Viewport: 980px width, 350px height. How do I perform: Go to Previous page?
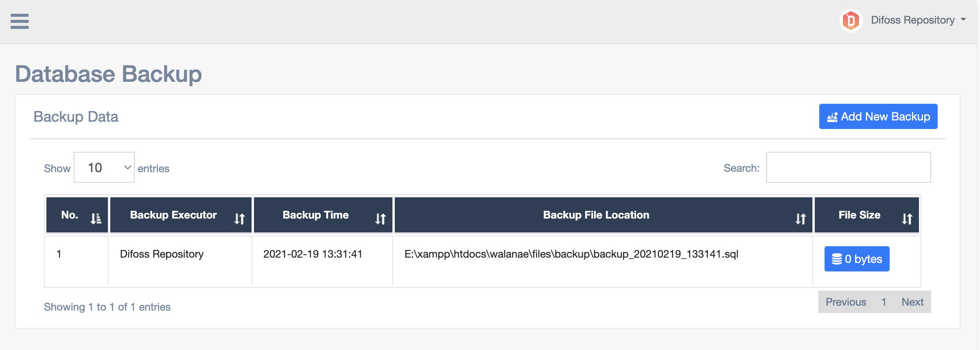(846, 302)
